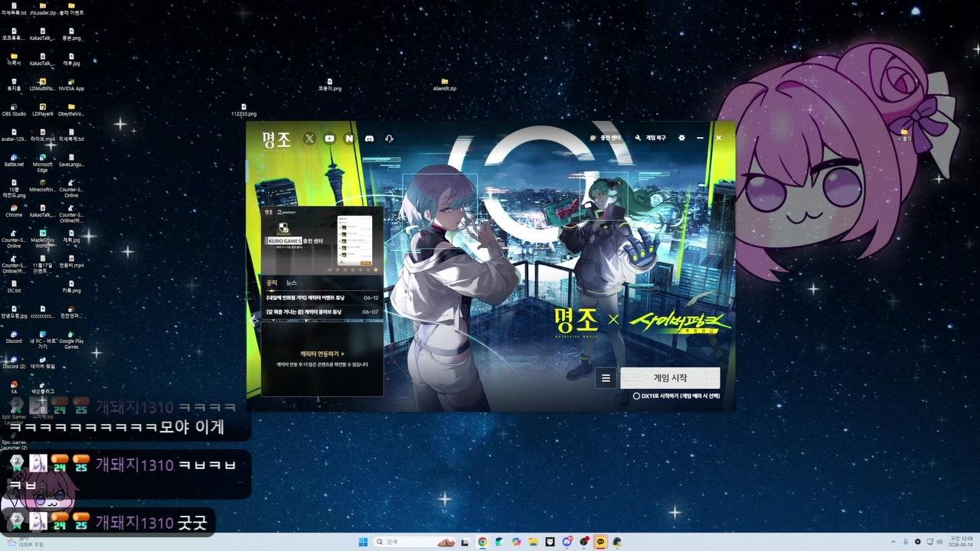The image size is (980, 551).
Task: Open LDPlayer9 desktop icon
Action: (x=42, y=109)
